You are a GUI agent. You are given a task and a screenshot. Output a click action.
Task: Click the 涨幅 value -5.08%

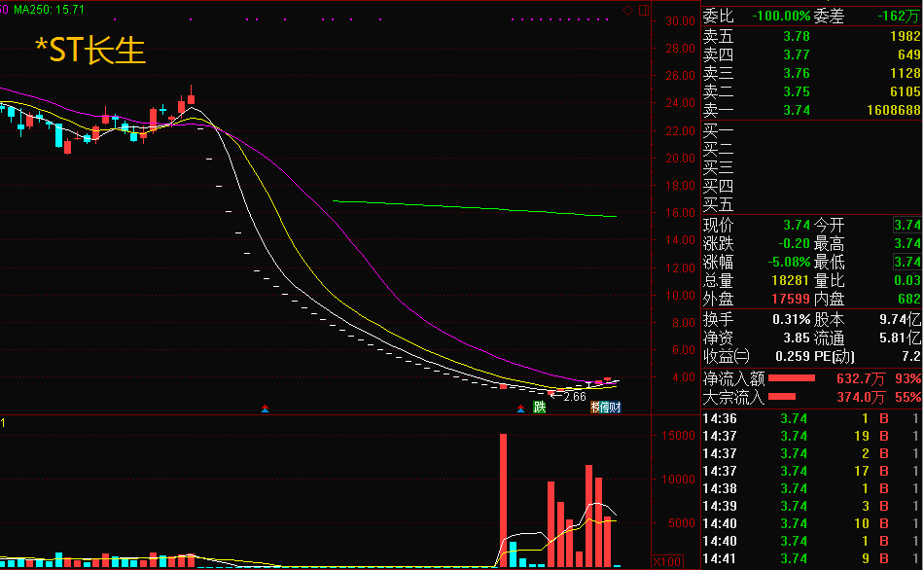(x=789, y=262)
